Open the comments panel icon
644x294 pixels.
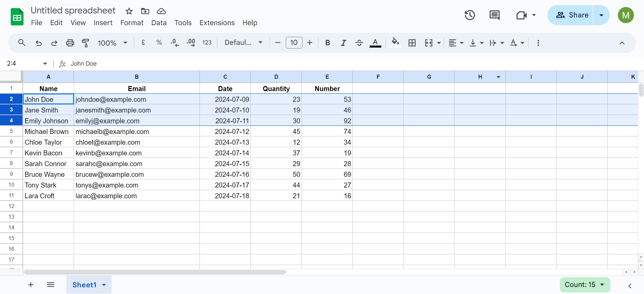[494, 15]
